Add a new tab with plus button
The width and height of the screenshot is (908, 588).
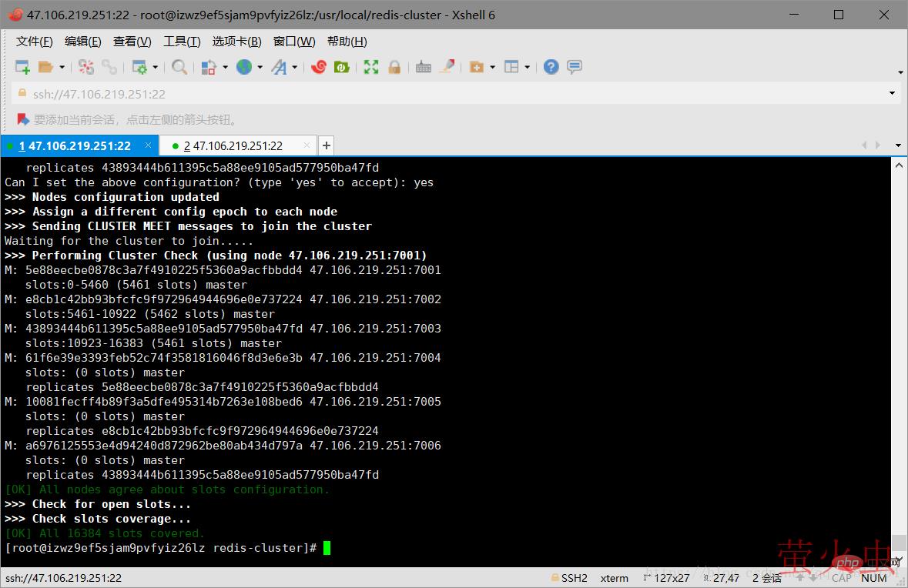[x=327, y=145]
